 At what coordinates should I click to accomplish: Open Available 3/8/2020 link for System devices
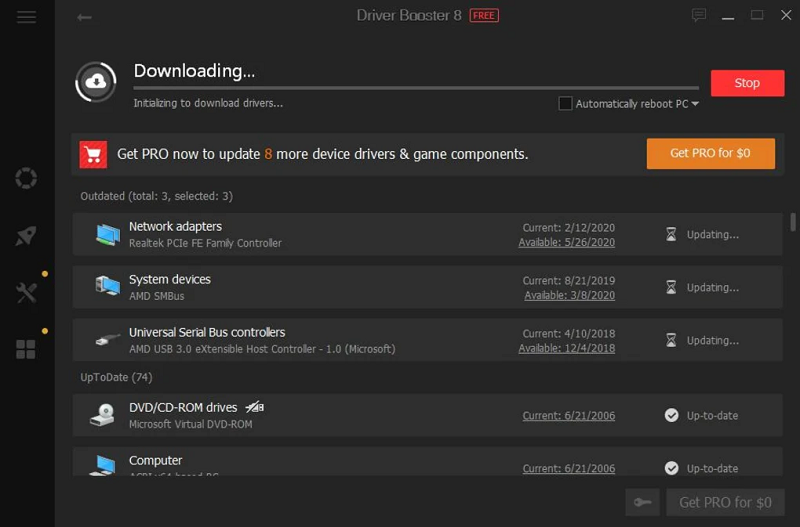[x=569, y=295]
